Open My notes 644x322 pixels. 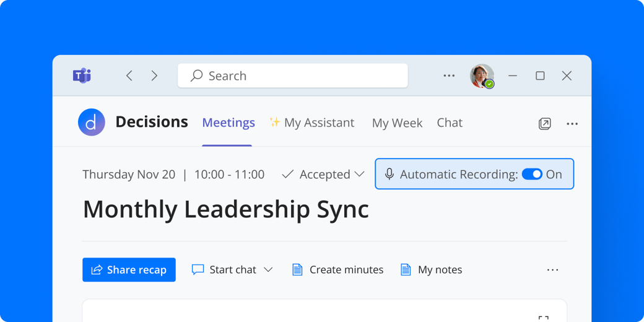(x=431, y=270)
